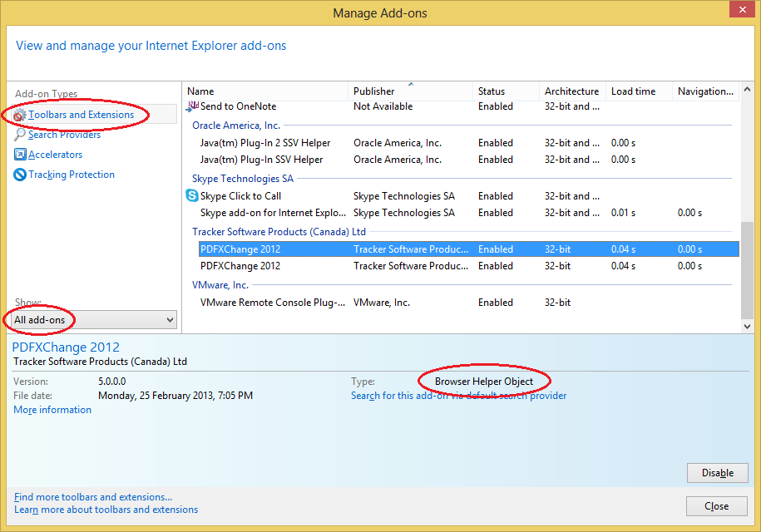Screen dimensions: 761x532
Task: Sort by the Navigation column header
Action: click(x=705, y=91)
